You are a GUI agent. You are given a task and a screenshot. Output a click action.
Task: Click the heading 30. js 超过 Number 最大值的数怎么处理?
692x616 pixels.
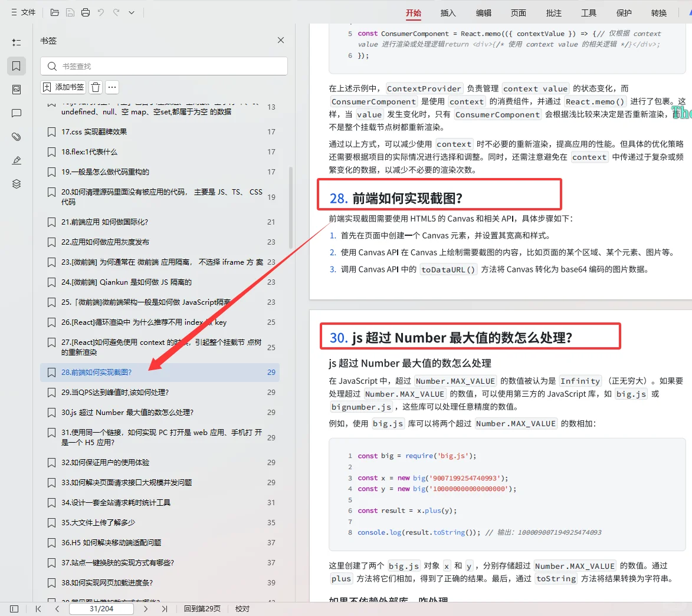point(451,338)
